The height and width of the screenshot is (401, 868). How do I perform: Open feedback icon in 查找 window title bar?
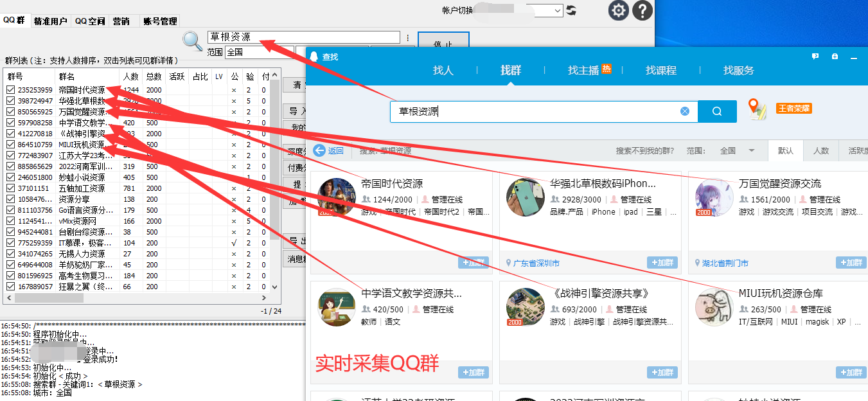point(815,57)
